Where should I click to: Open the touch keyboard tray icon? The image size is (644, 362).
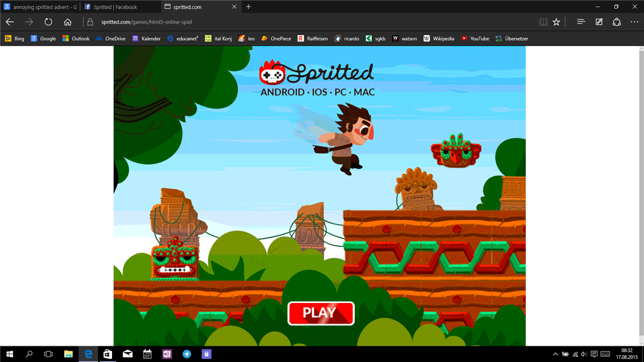point(605,354)
